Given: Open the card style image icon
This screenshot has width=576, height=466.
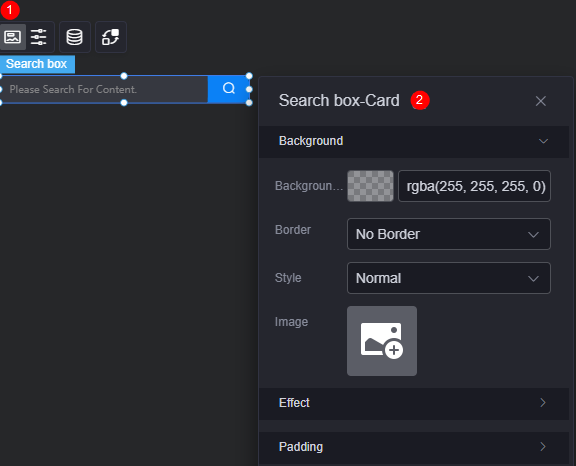Looking at the screenshot, I should (12, 37).
